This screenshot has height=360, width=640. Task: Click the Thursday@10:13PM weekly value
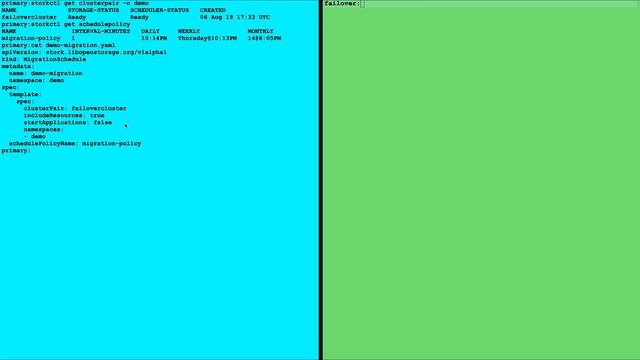207,38
